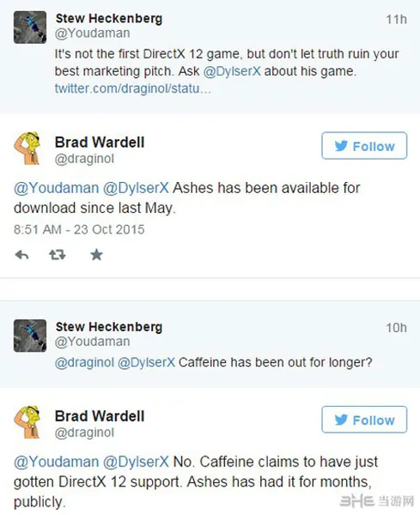Open @Youdaman mention in Ashes download tweet

click(56, 188)
